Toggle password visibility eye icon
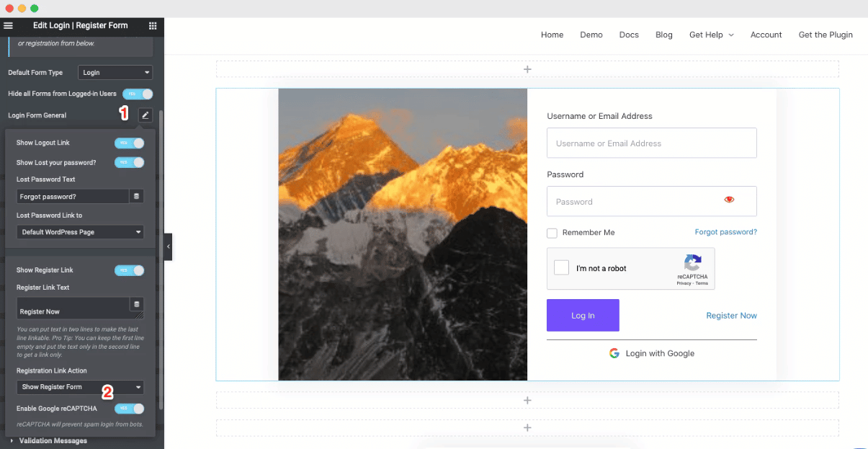The width and height of the screenshot is (868, 449). (729, 200)
